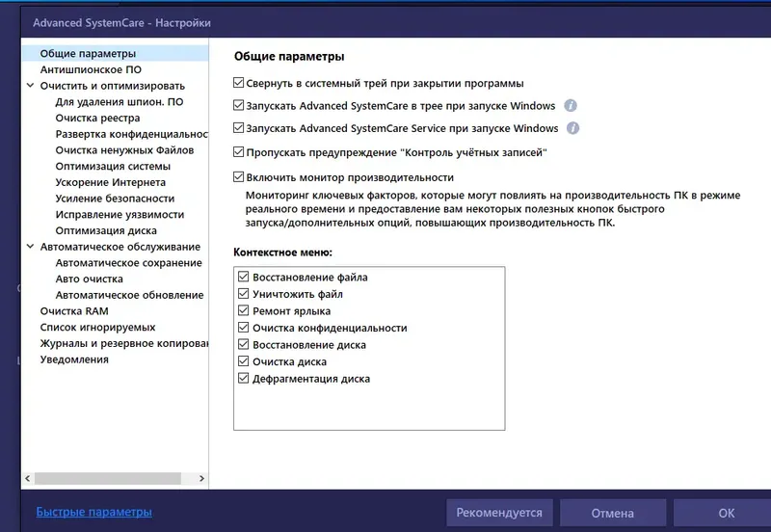The height and width of the screenshot is (532, 771).
Task: Open 'Очистка ненужных Файлов' settings
Action: coord(124,150)
